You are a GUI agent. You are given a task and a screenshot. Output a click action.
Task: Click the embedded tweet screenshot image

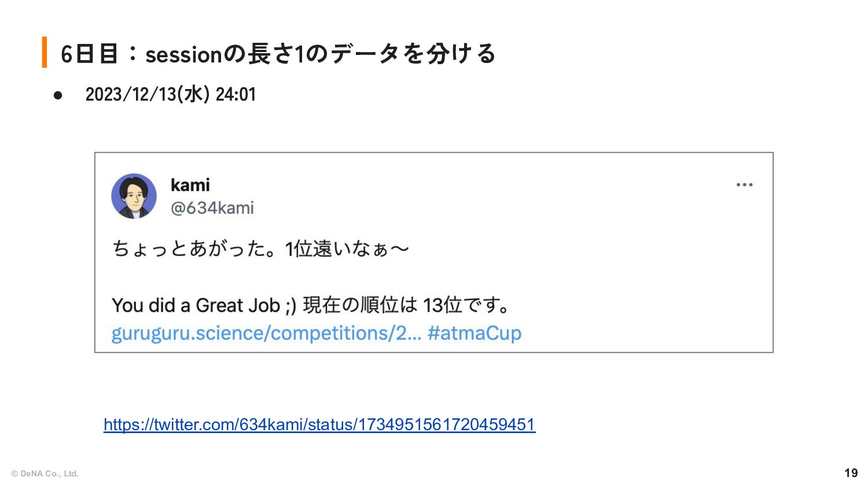[x=434, y=253]
